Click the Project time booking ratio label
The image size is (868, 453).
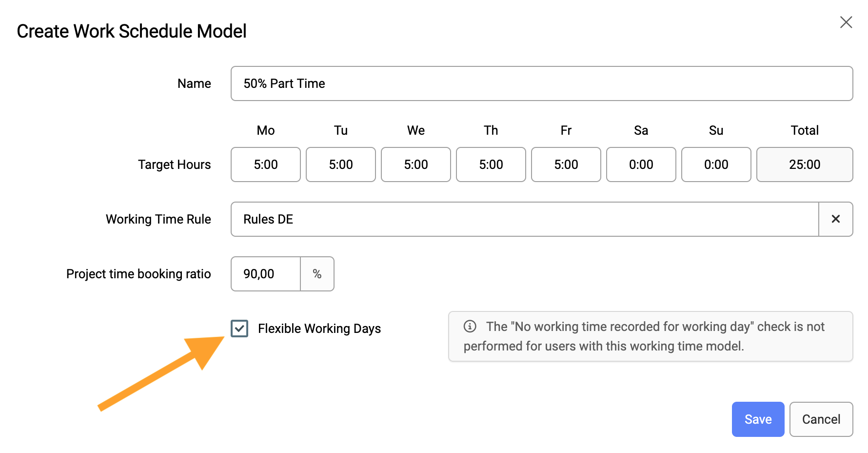point(138,274)
